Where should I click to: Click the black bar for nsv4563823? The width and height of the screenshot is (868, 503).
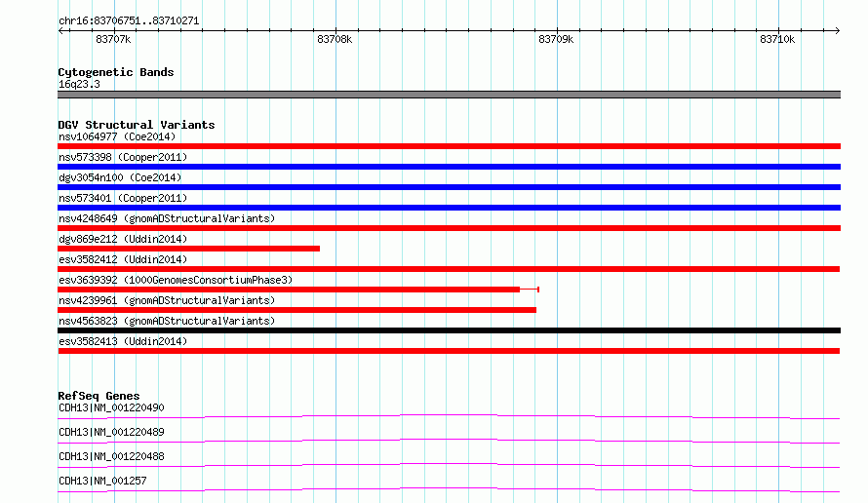coord(449,330)
